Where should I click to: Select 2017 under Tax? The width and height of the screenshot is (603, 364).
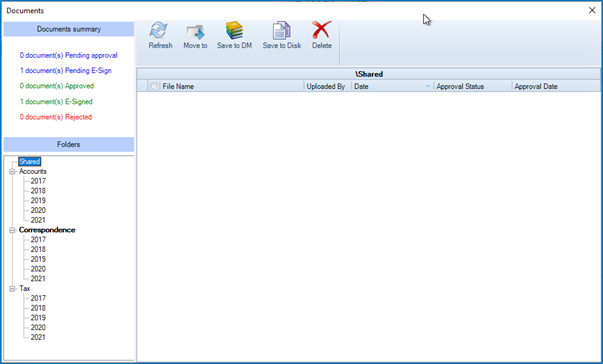[38, 298]
